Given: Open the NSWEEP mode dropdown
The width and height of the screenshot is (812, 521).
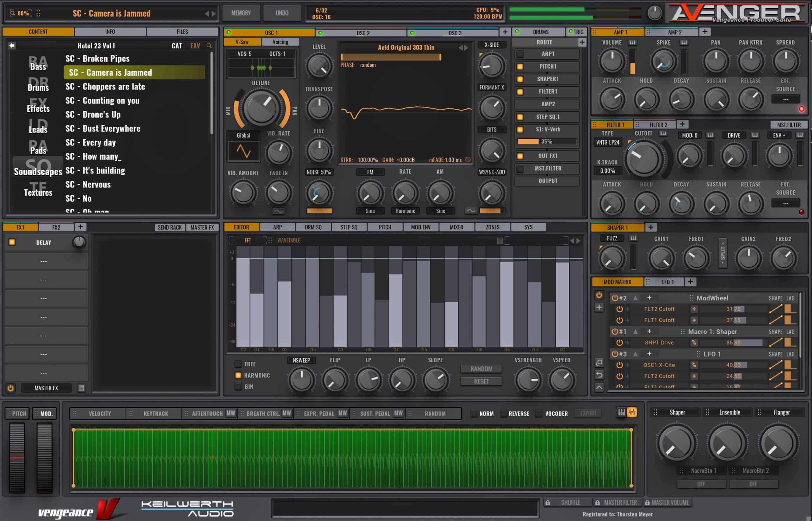Looking at the screenshot, I should [x=301, y=360].
